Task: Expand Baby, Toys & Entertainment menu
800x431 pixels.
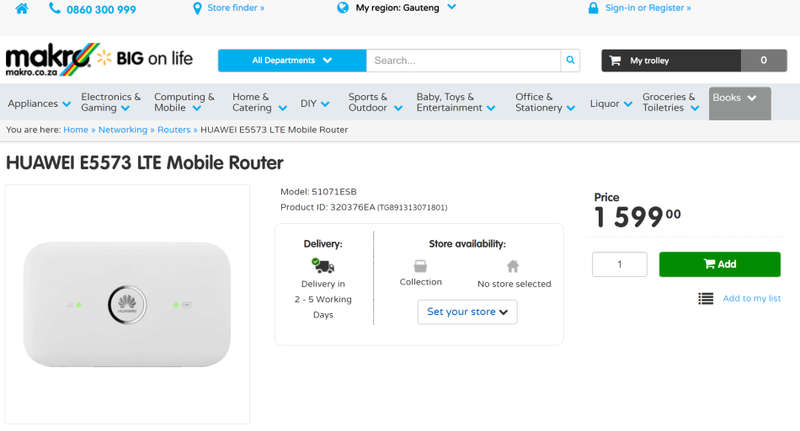Action: 456,102
